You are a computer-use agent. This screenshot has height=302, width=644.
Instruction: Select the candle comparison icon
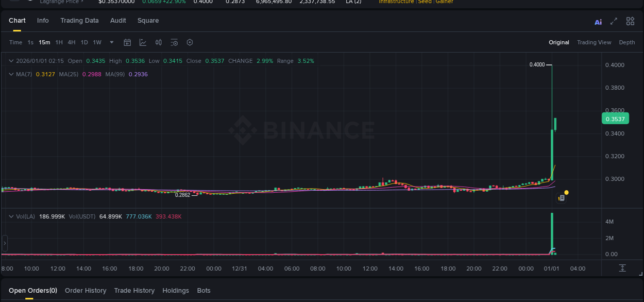point(158,42)
